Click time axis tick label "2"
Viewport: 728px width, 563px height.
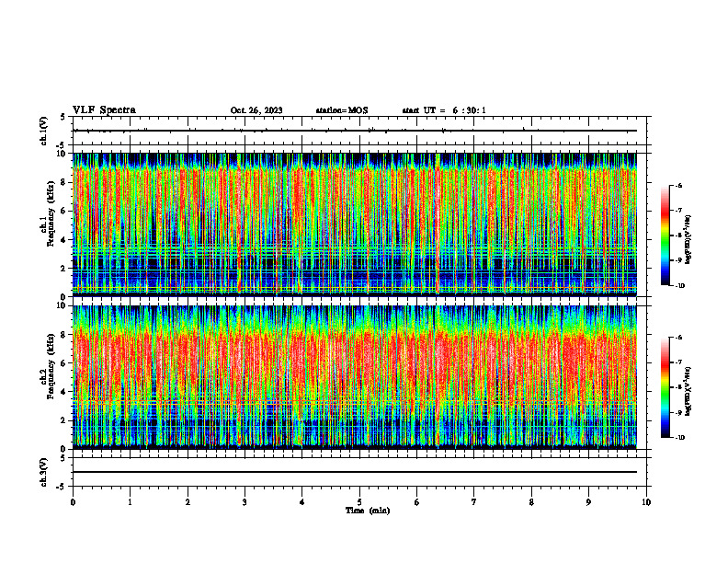(x=188, y=502)
